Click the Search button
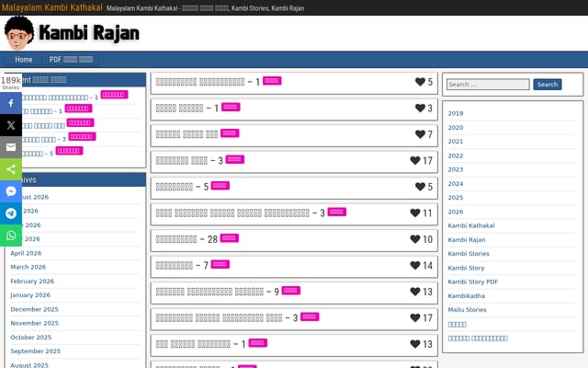This screenshot has width=588, height=368. pyautogui.click(x=548, y=84)
